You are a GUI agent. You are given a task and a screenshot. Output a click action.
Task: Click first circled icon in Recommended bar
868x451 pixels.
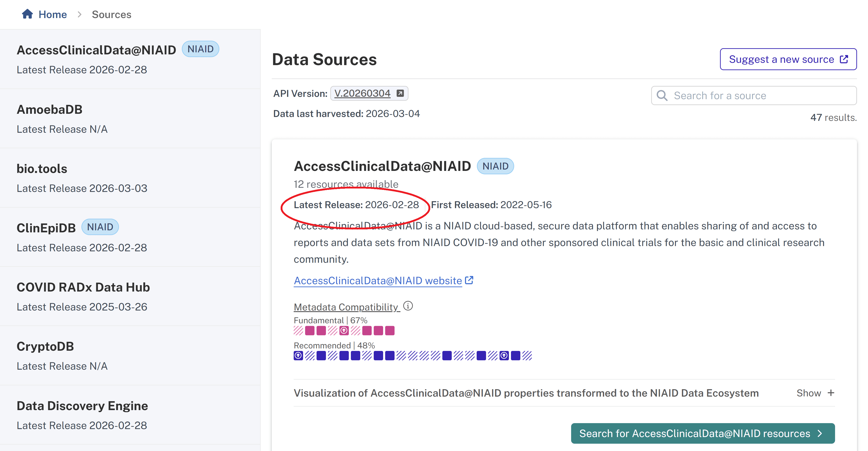(x=298, y=356)
